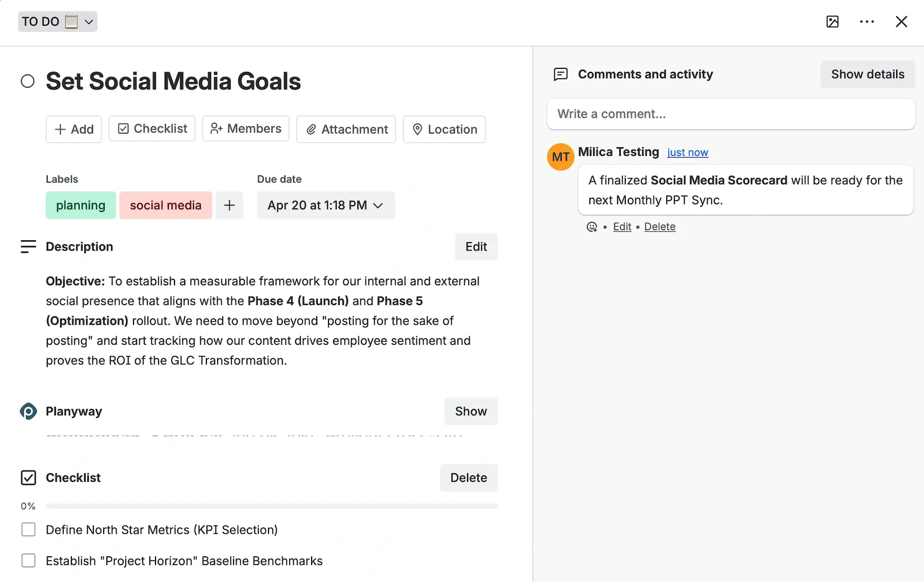Add an emoji reaction to Milica's comment
Image resolution: width=924 pixels, height=582 pixels.
tap(592, 226)
